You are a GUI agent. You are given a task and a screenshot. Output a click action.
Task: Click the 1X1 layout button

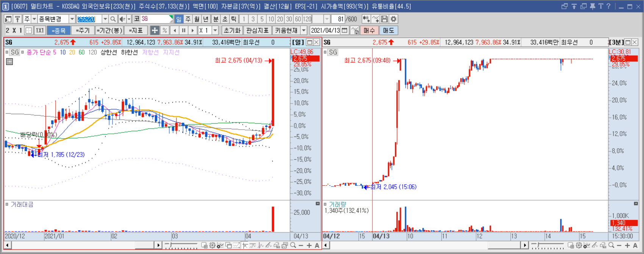(40, 30)
